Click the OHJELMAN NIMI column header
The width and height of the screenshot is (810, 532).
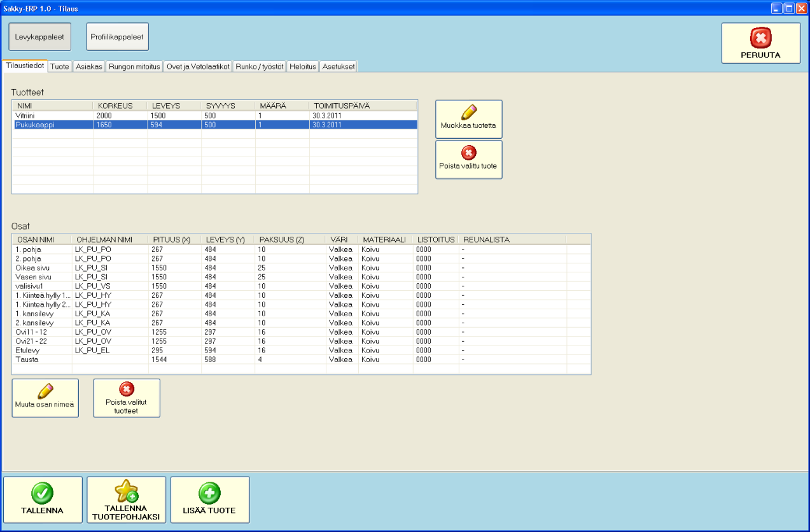coord(110,239)
